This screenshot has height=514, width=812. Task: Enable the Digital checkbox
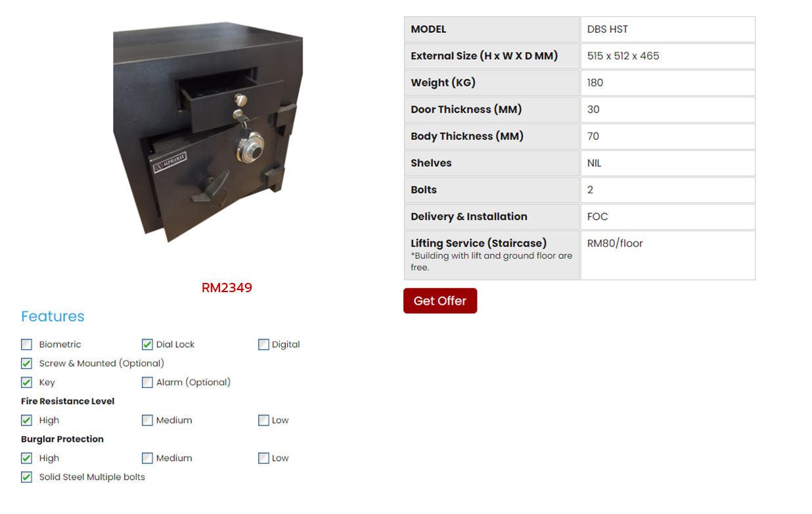pos(263,345)
